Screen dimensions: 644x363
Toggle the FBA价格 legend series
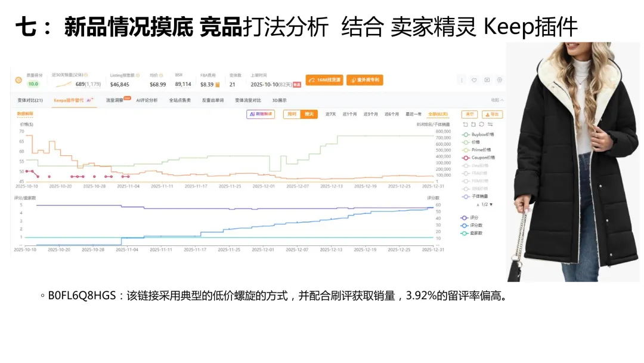(x=475, y=174)
